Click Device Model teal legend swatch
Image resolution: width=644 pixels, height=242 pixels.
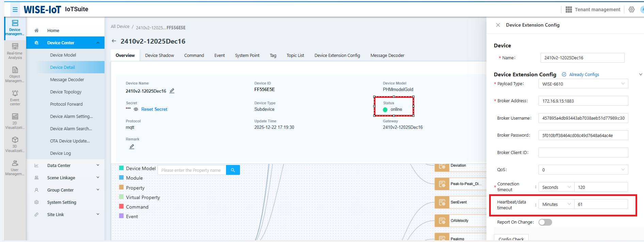(x=121, y=168)
